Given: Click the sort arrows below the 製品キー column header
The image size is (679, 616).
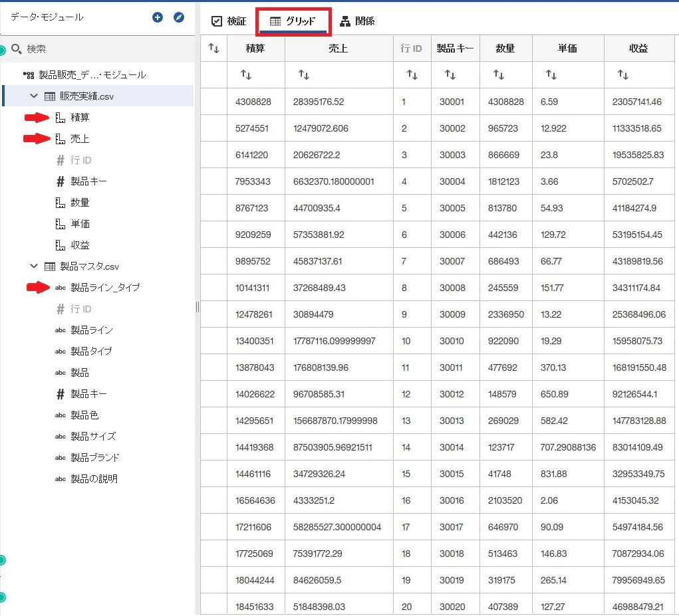Looking at the screenshot, I should (450, 75).
